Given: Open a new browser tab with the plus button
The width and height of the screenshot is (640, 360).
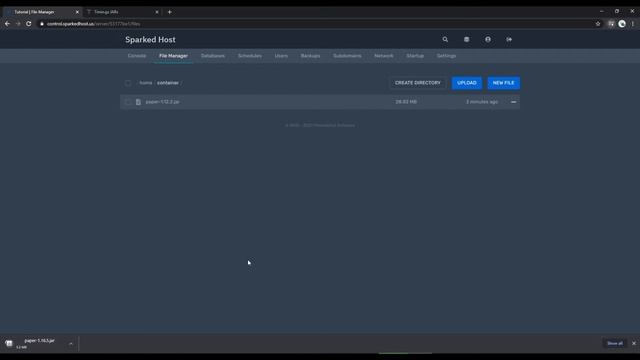Looking at the screenshot, I should (169, 12).
